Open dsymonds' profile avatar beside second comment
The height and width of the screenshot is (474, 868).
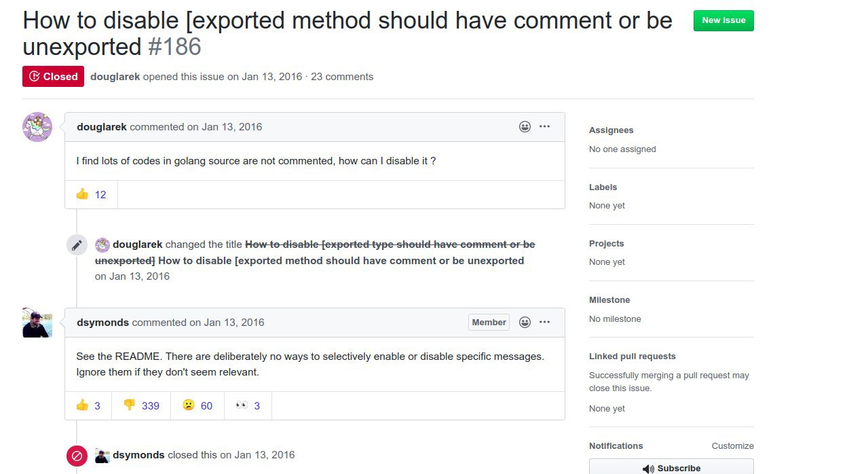click(37, 323)
